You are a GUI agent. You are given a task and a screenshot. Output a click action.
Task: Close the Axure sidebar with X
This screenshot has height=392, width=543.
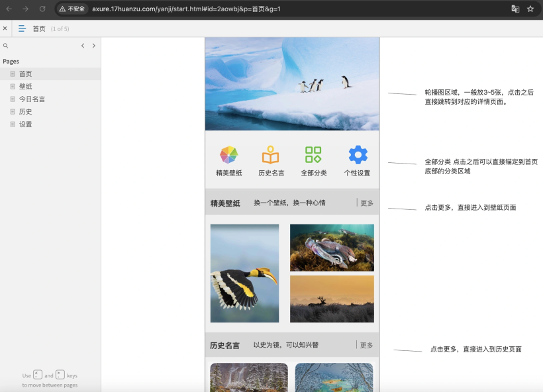[5, 28]
